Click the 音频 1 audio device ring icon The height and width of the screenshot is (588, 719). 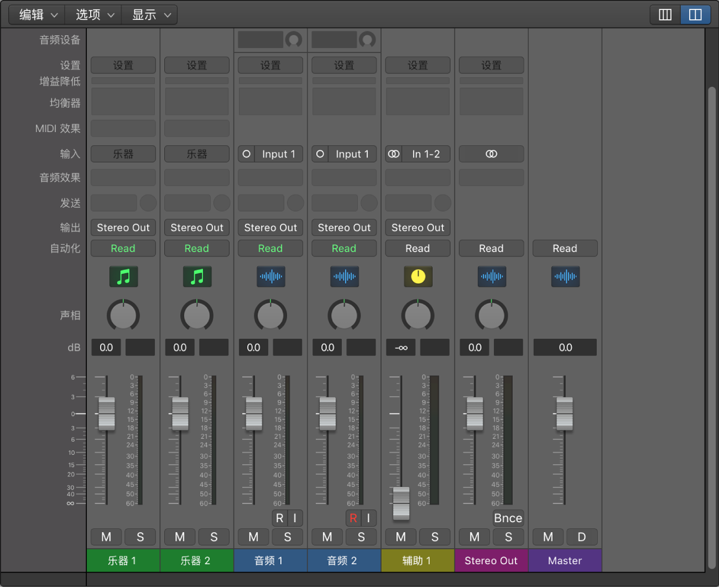293,40
